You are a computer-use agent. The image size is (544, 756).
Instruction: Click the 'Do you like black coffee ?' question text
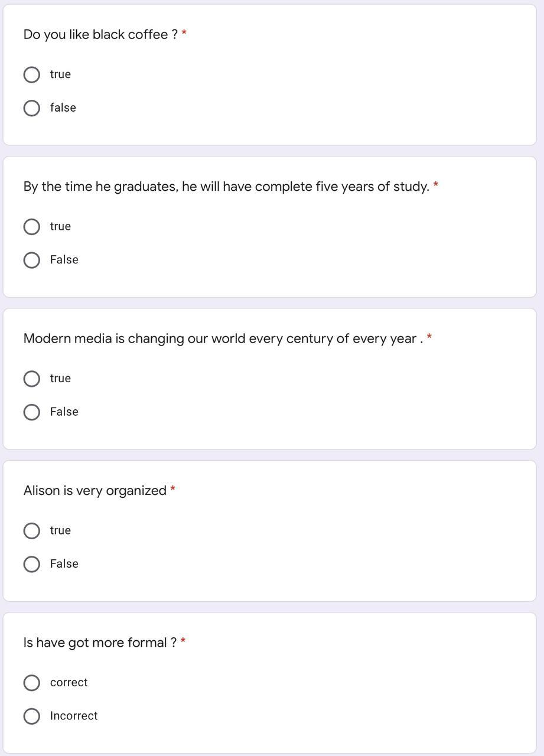tap(100, 35)
